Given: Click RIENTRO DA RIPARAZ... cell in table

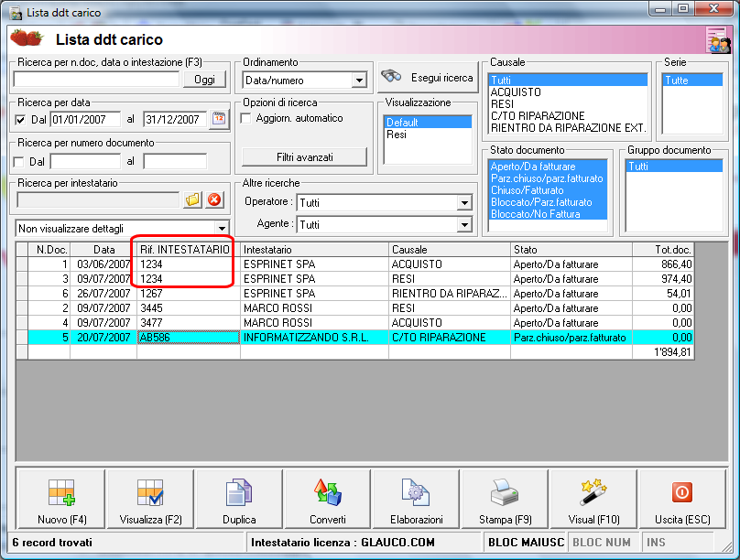Looking at the screenshot, I should (450, 293).
